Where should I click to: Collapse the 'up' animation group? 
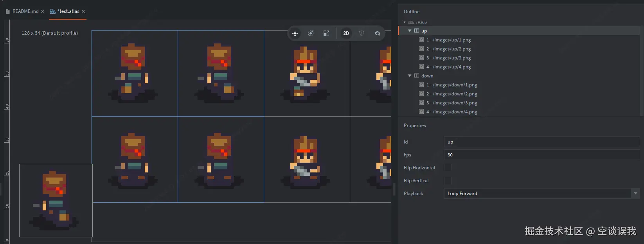pos(410,31)
